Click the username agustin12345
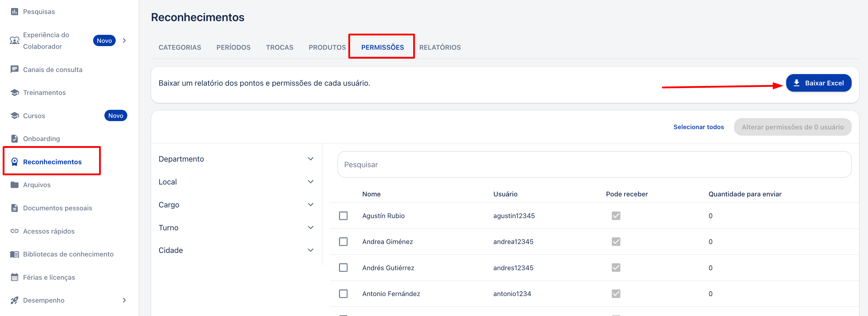Viewport: 868px width, 316px height. (514, 216)
